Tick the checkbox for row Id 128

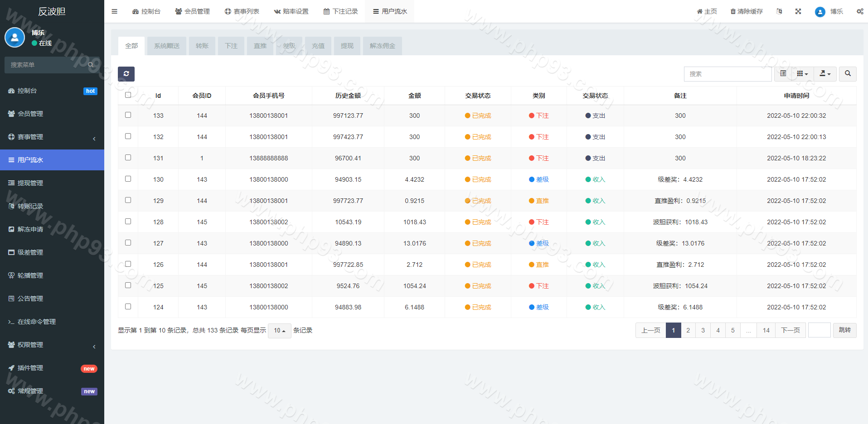[128, 222]
